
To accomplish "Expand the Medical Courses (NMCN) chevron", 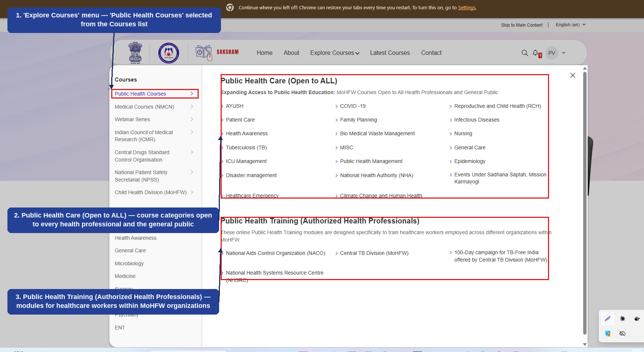I will pos(192,107).
